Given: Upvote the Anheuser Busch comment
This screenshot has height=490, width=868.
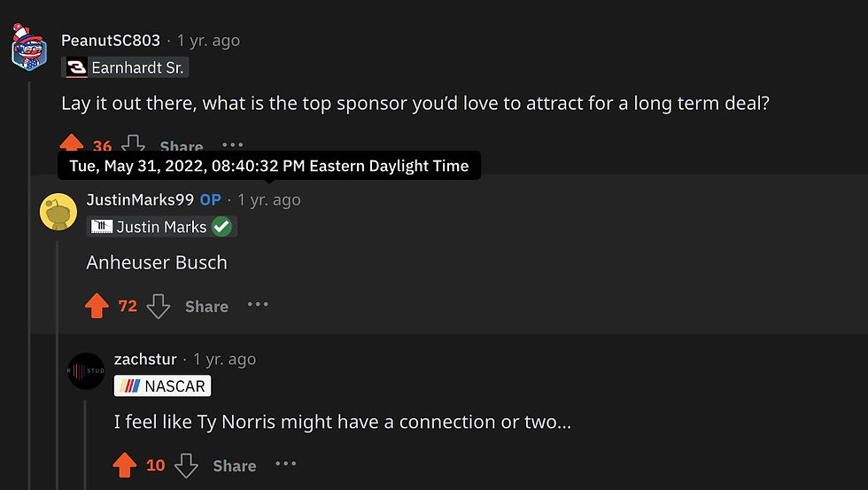Looking at the screenshot, I should [x=97, y=307].
